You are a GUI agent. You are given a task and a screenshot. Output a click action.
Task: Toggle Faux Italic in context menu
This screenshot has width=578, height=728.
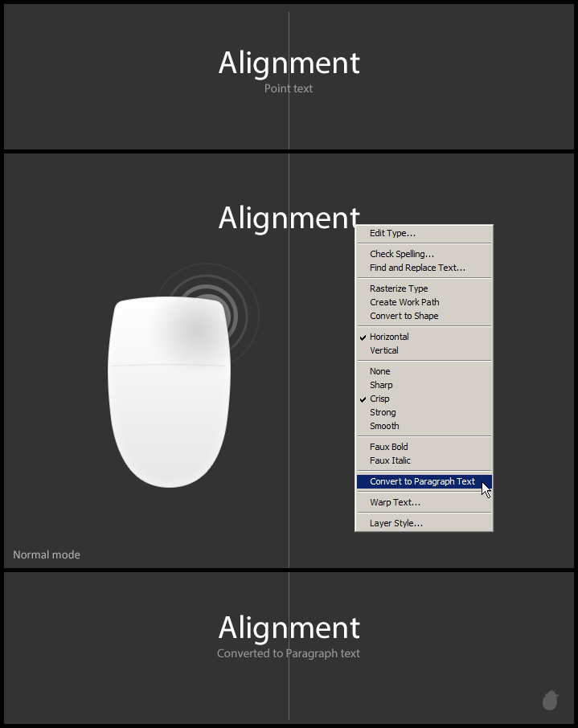390,460
